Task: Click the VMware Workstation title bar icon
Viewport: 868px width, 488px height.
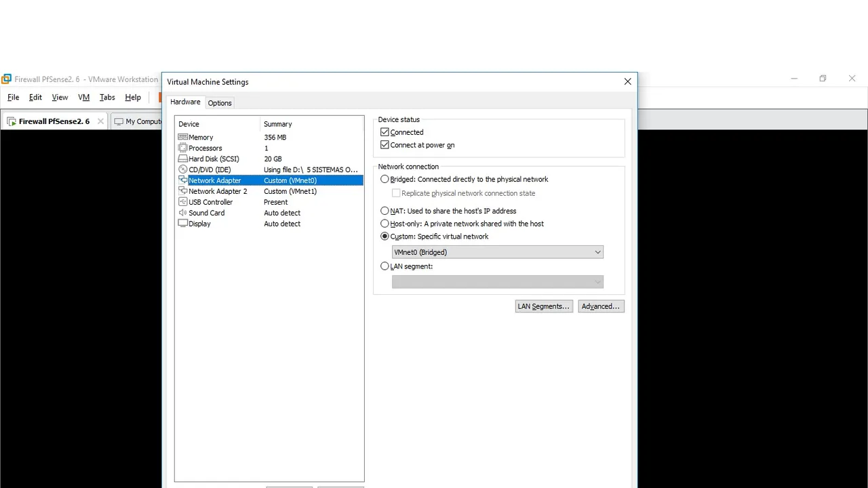Action: point(6,79)
